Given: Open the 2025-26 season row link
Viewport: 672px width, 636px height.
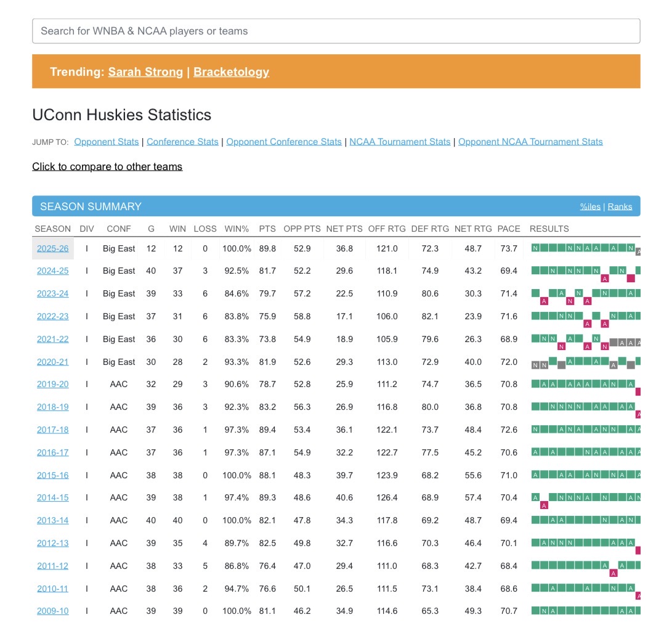Looking at the screenshot, I should [x=53, y=248].
